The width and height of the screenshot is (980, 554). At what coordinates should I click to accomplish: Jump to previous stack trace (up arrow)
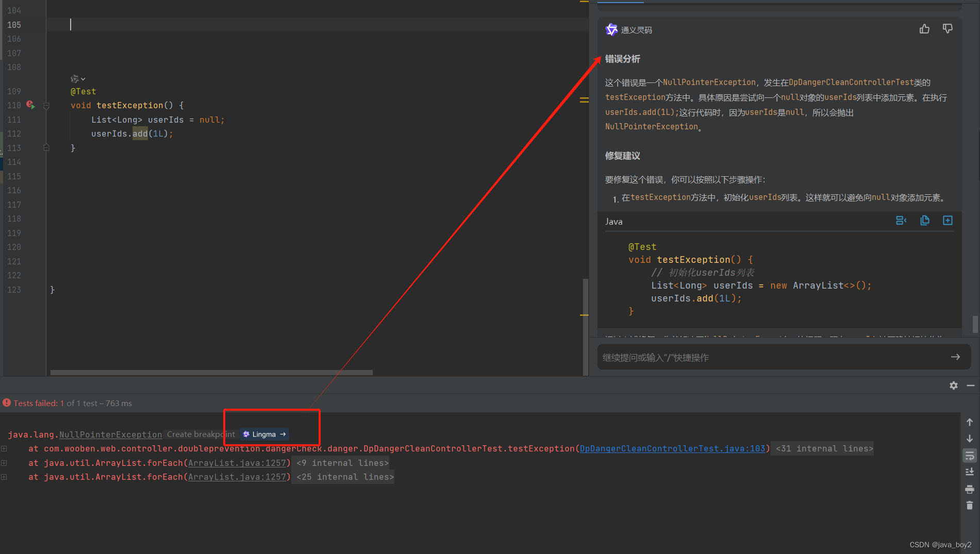[970, 422]
